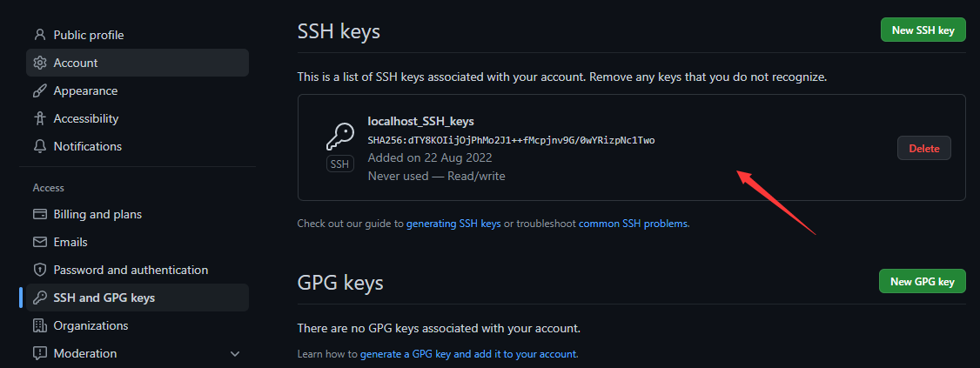The width and height of the screenshot is (980, 368).
Task: Click the Password shield lock icon
Action: click(x=39, y=270)
